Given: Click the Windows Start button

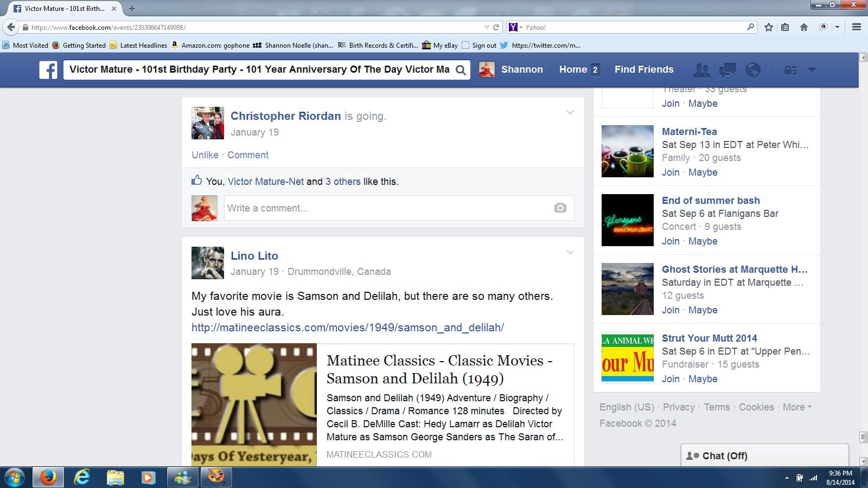Looking at the screenshot, I should 15,478.
